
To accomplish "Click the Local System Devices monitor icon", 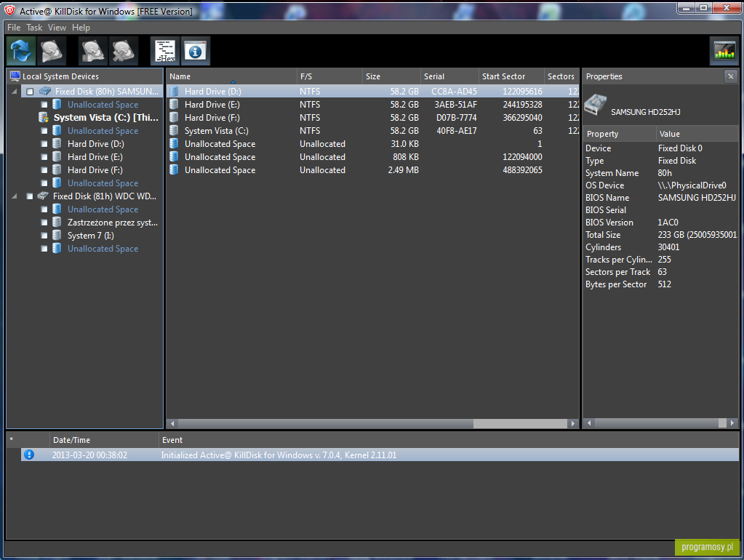I will pos(15,76).
